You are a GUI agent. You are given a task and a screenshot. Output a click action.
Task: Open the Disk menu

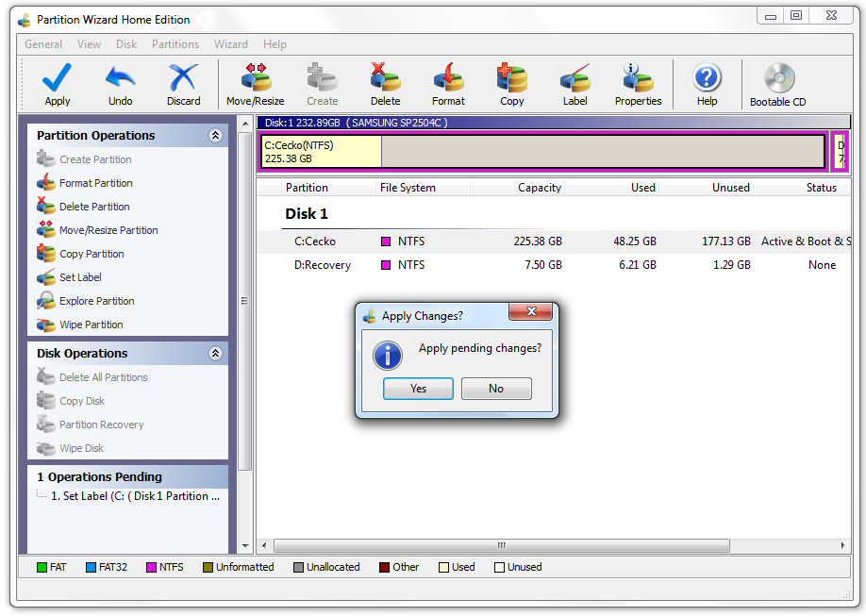pyautogui.click(x=126, y=44)
